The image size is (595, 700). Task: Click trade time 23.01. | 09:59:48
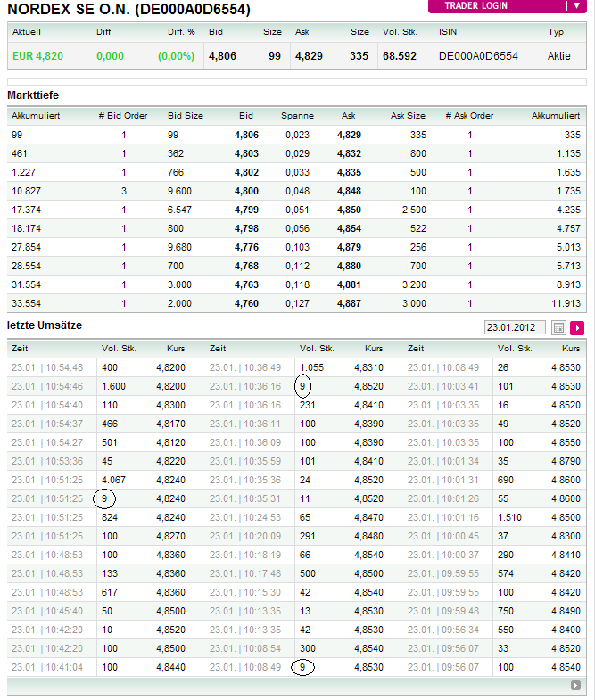click(443, 611)
